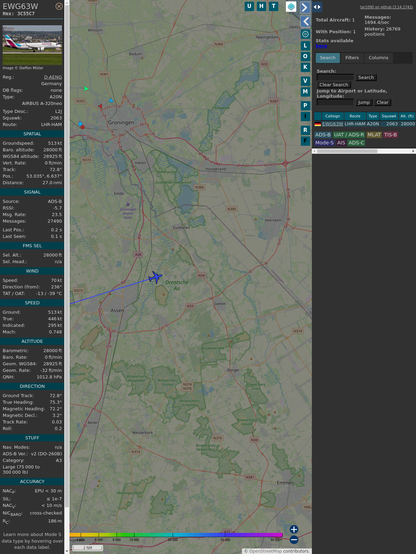Viewport: 416px width, 554px height.
Task: Click the Groningen Airport Eelde symbol
Action: click(128, 204)
